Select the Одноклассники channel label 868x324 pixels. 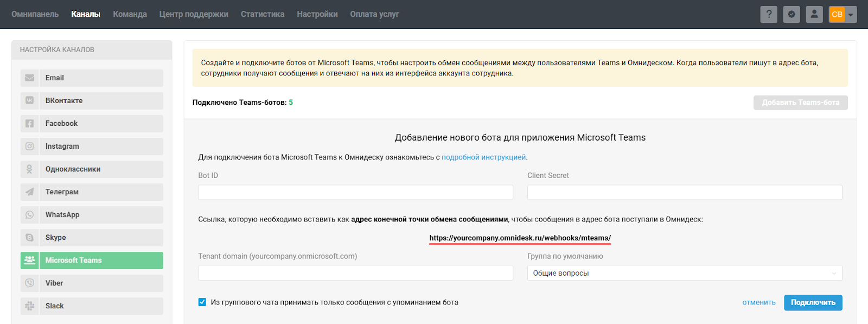(73, 169)
